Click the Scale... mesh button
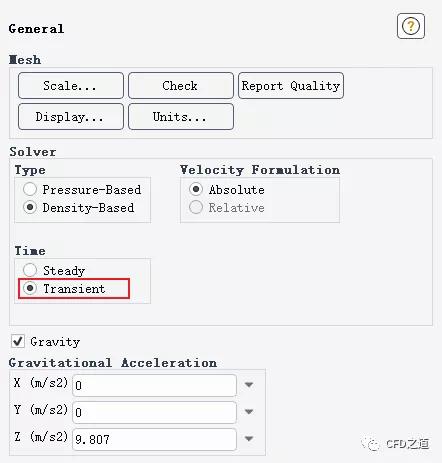Viewport: 442px width, 463px height. pyautogui.click(x=71, y=86)
